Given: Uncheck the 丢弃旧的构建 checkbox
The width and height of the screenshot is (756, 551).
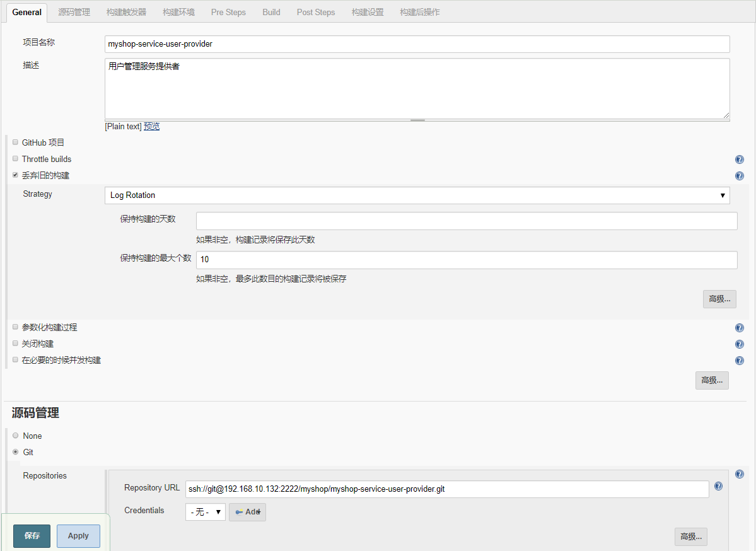Looking at the screenshot, I should pyautogui.click(x=15, y=175).
